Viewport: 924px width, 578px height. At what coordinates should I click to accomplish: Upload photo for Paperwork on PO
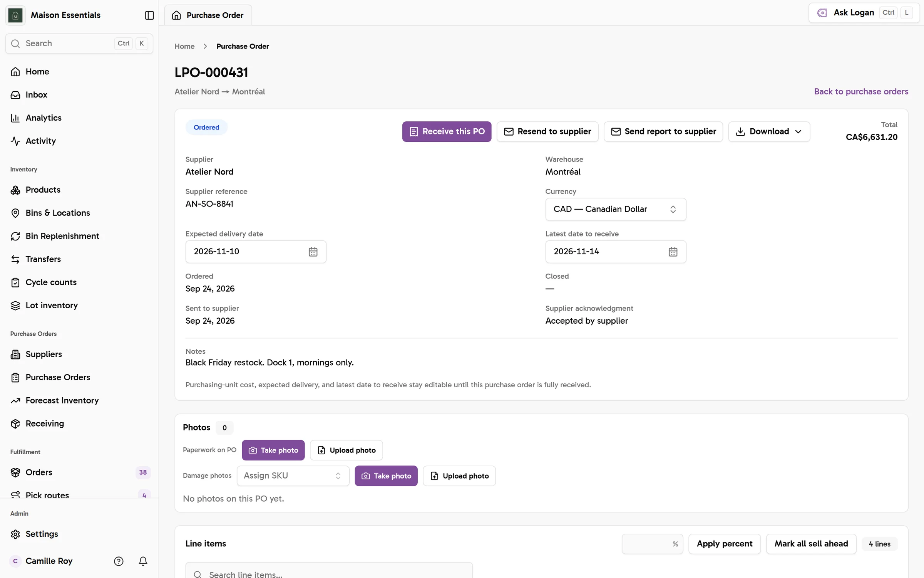click(x=346, y=450)
